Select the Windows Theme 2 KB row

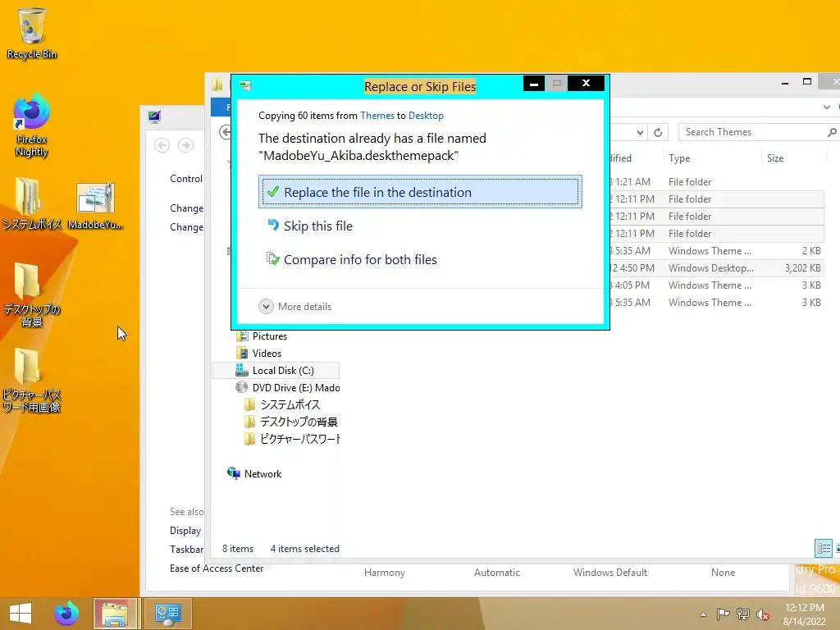[x=715, y=251]
